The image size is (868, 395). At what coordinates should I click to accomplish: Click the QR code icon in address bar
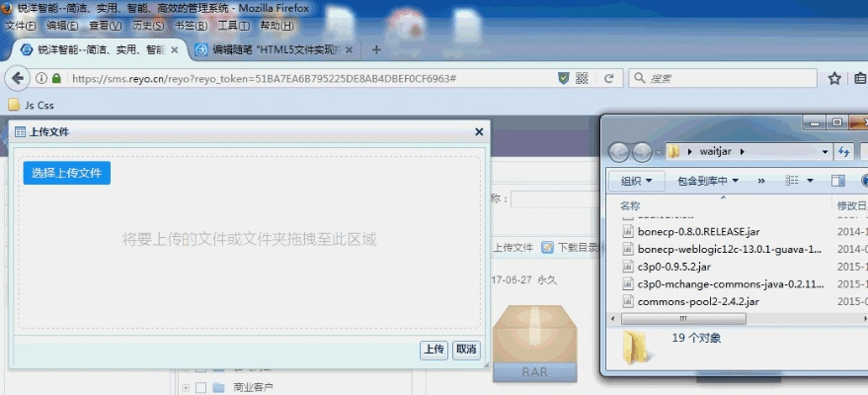click(x=582, y=79)
